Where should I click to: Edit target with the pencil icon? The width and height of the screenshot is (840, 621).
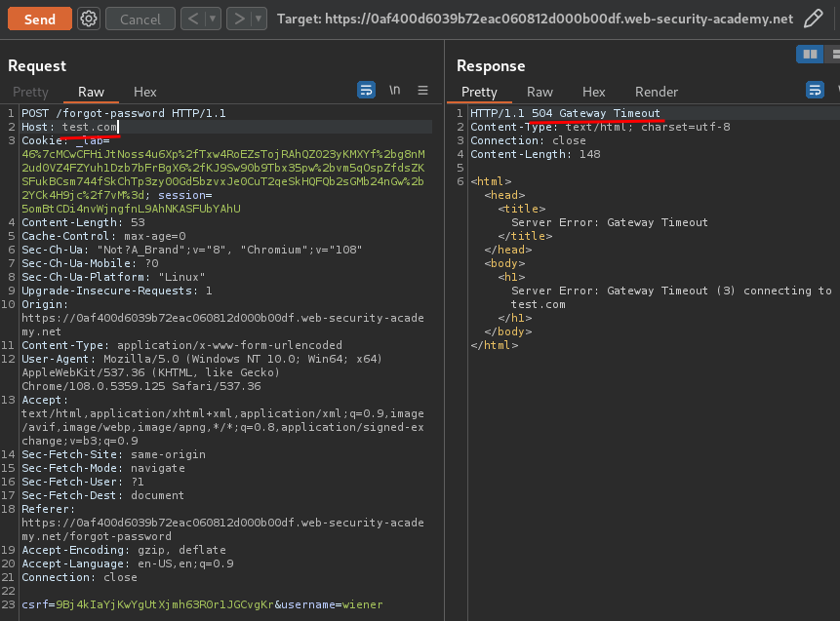(x=814, y=19)
